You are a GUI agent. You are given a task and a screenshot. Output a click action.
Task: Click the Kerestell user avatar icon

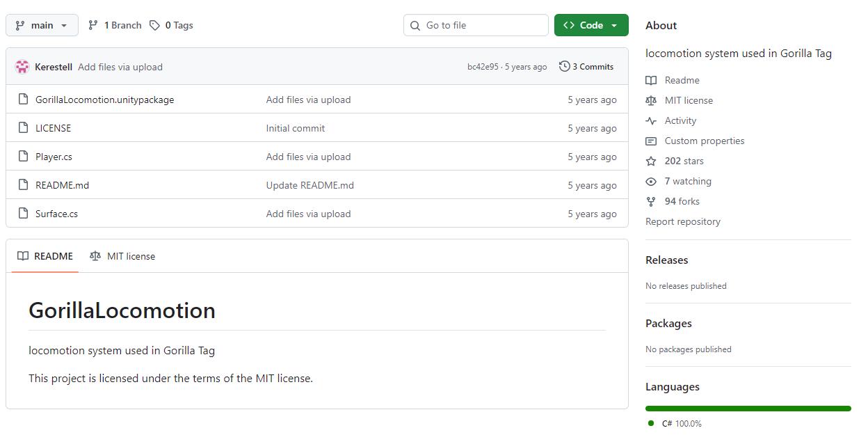click(x=22, y=67)
